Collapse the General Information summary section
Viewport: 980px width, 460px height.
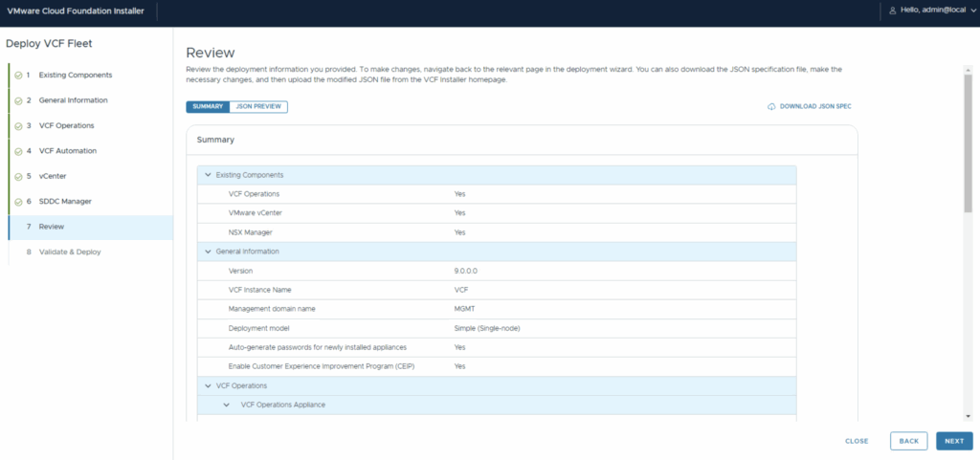pyautogui.click(x=208, y=252)
